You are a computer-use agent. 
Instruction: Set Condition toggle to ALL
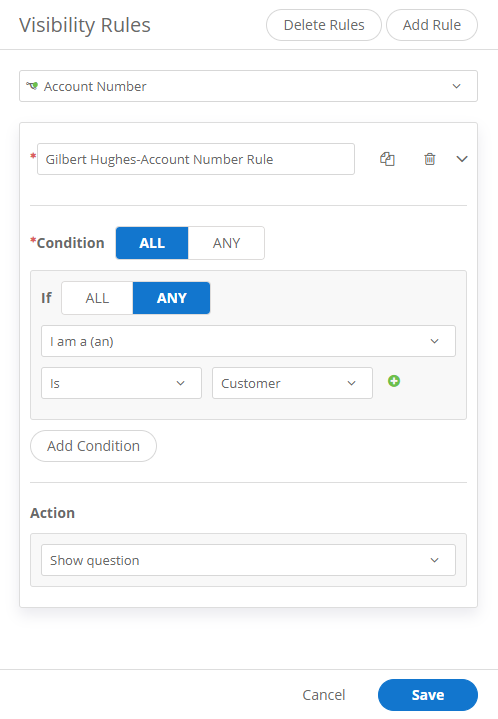tap(152, 243)
